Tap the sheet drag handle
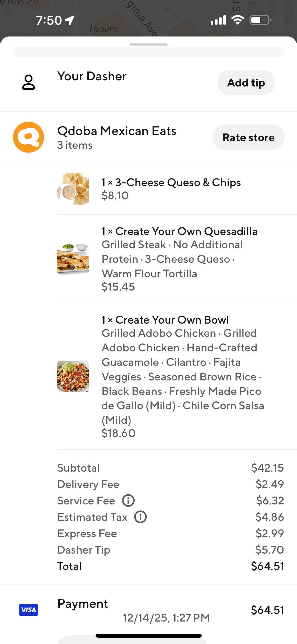The image size is (297, 644). [x=148, y=44]
